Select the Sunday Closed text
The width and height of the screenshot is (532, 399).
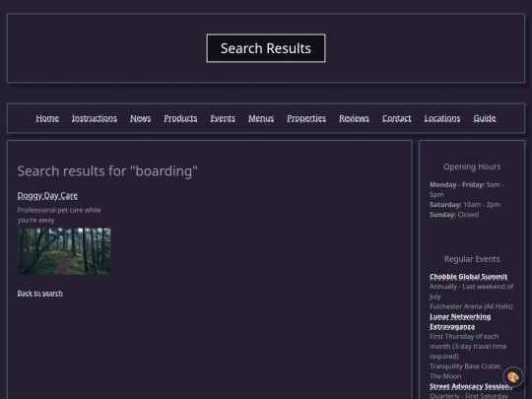[x=454, y=215]
